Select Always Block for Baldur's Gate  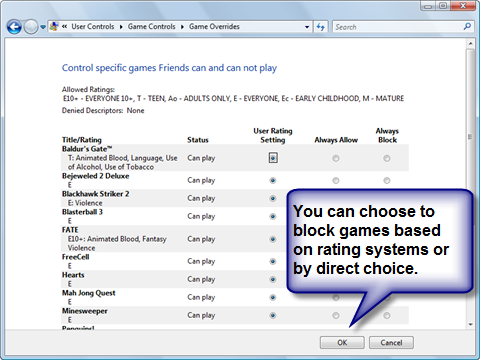coord(387,158)
